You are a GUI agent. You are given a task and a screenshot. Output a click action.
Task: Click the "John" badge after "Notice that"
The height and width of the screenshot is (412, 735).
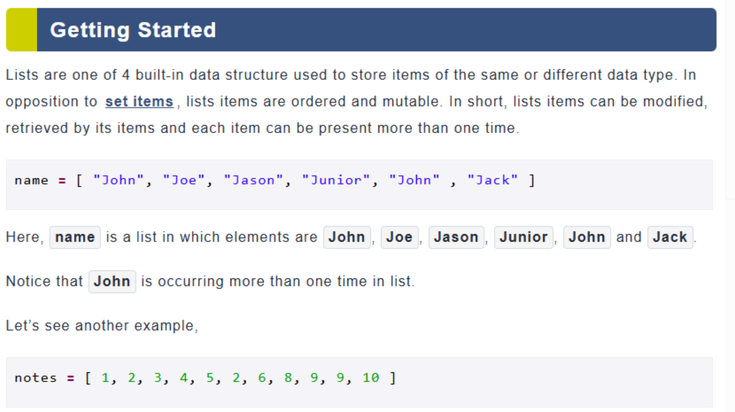tap(112, 281)
